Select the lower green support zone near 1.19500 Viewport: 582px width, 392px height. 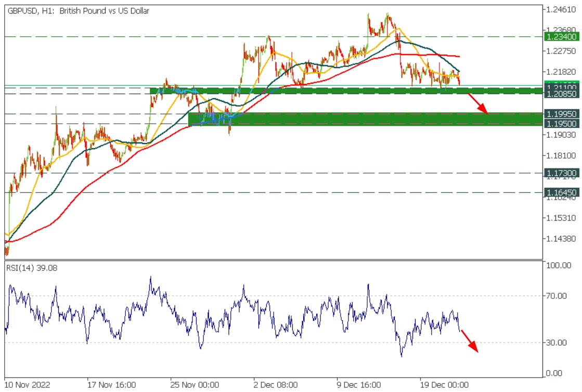coord(365,119)
